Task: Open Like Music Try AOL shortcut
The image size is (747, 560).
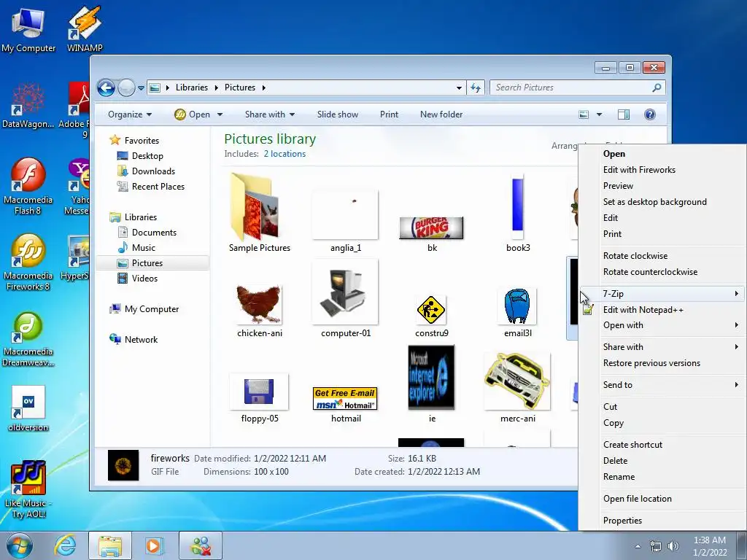Action: coord(28,489)
